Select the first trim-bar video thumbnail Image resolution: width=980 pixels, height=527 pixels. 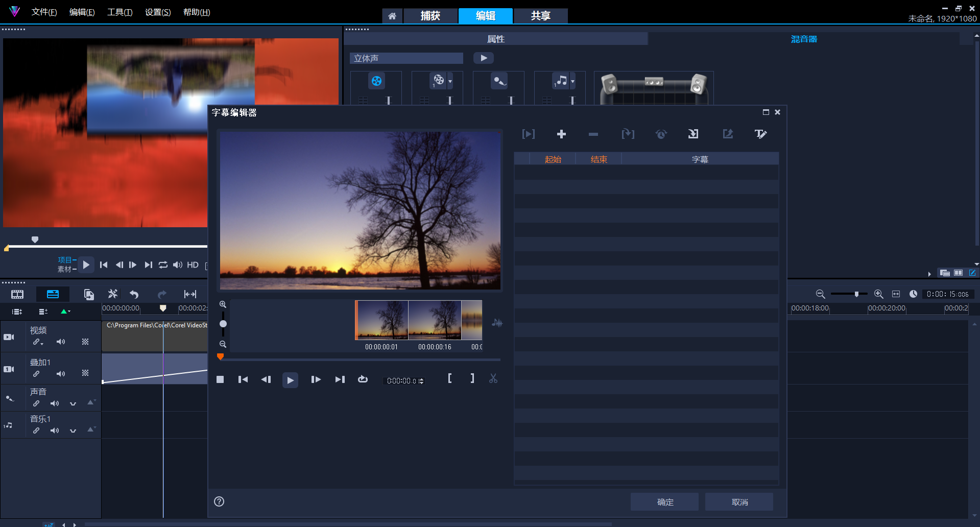pos(381,320)
